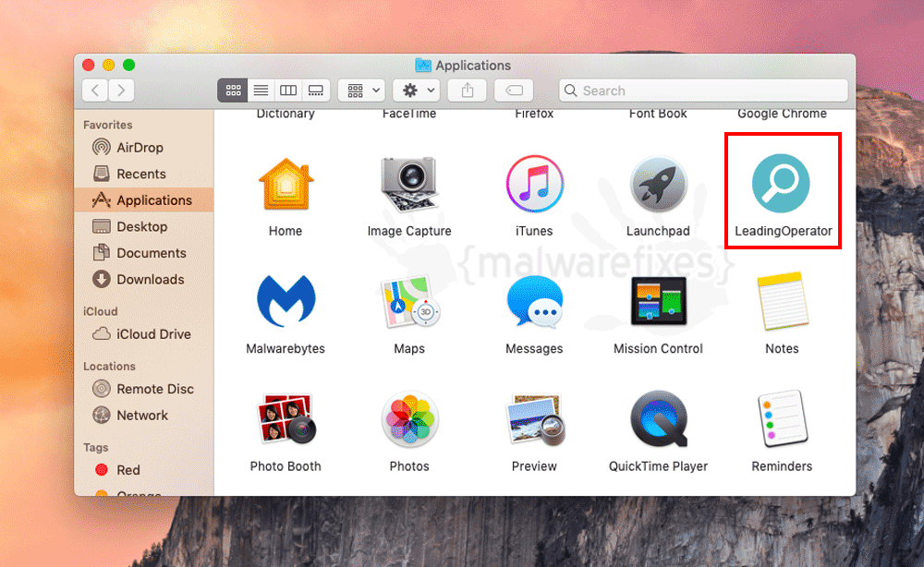The height and width of the screenshot is (567, 924).
Task: Switch to icon view
Action: [x=233, y=90]
